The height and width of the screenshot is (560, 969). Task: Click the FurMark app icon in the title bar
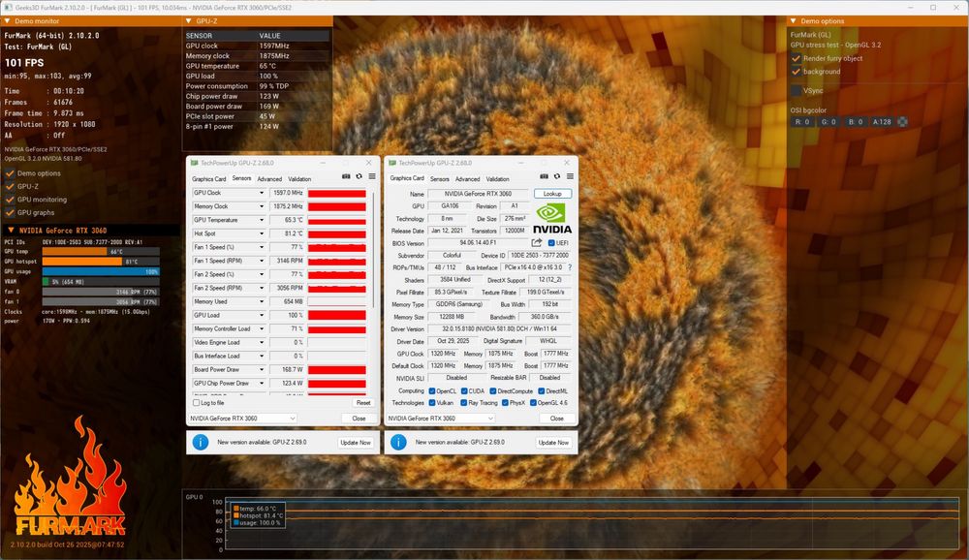(8, 8)
